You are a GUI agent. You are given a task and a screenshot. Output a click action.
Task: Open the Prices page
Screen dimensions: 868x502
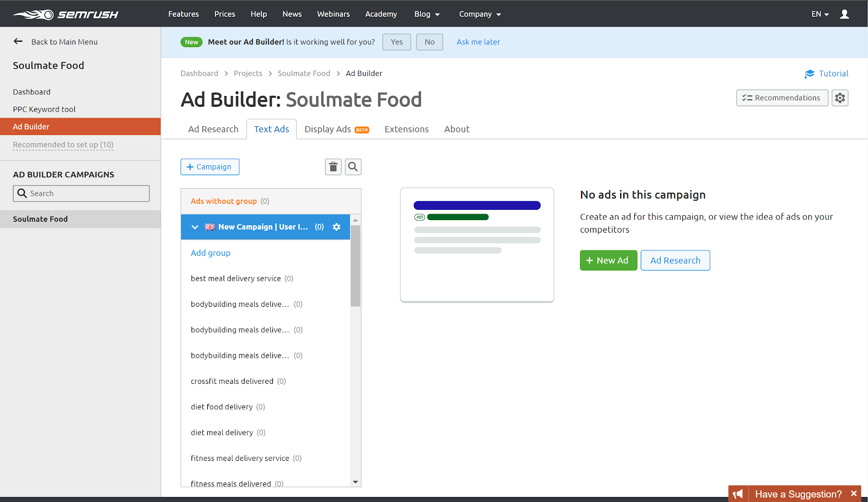tap(225, 14)
